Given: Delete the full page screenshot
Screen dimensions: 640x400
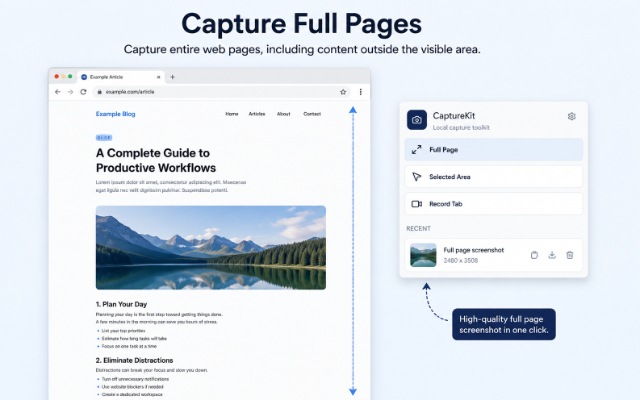Looking at the screenshot, I should (x=570, y=255).
